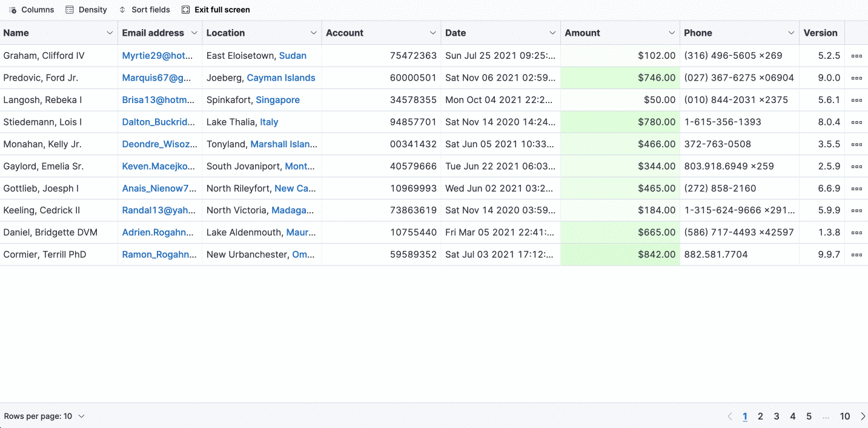Jump to page 10
This screenshot has width=868, height=428.
point(845,416)
